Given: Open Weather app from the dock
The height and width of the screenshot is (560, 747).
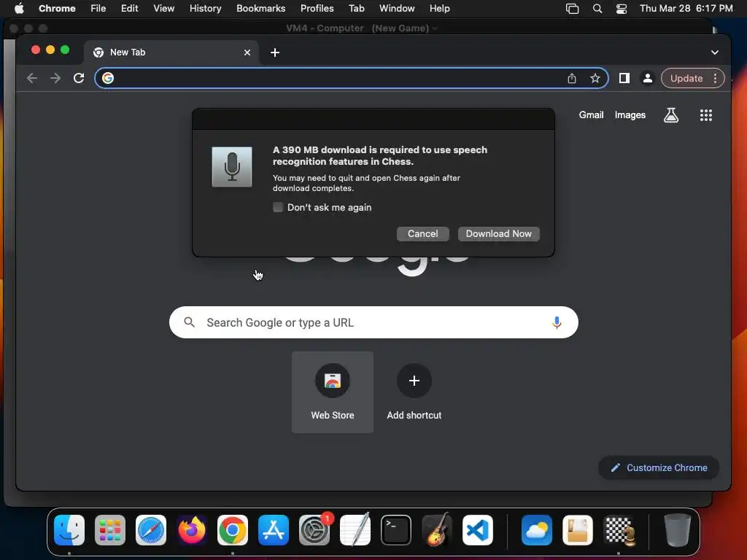Looking at the screenshot, I should point(536,530).
